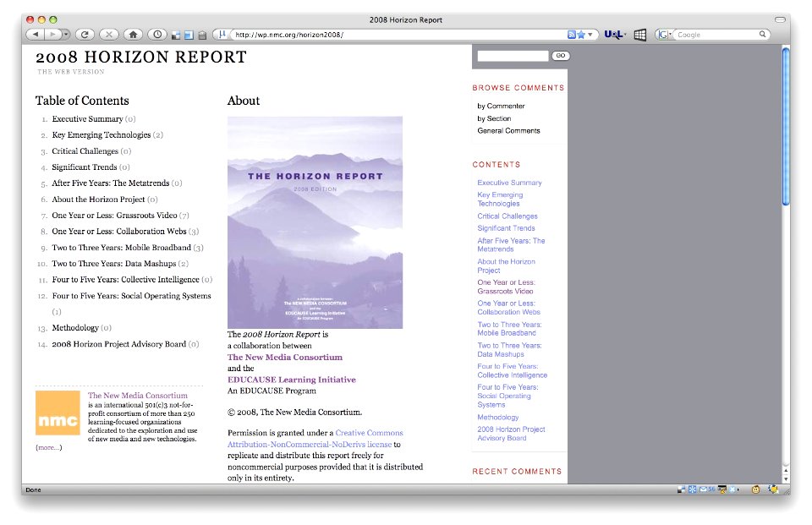Viewport: 812px width, 525px height.
Task: Open 'One Year or Less: Grassroots Video' in Table of Contents
Action: click(x=114, y=216)
